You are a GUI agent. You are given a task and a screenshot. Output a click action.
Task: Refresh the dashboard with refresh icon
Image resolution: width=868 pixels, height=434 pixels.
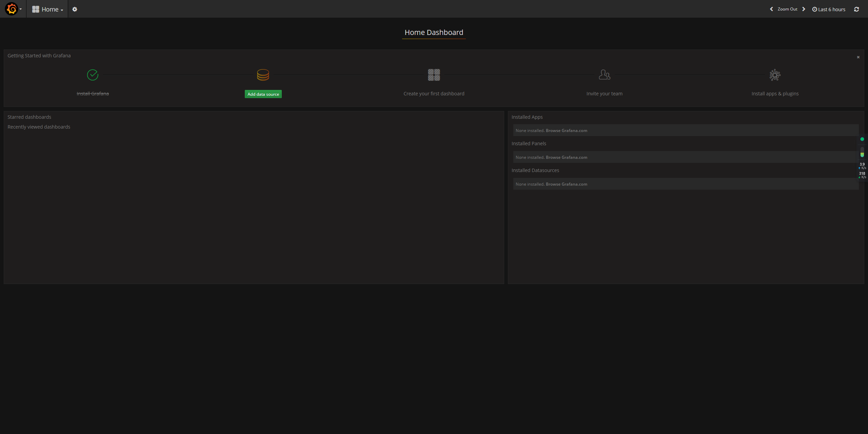pos(856,9)
